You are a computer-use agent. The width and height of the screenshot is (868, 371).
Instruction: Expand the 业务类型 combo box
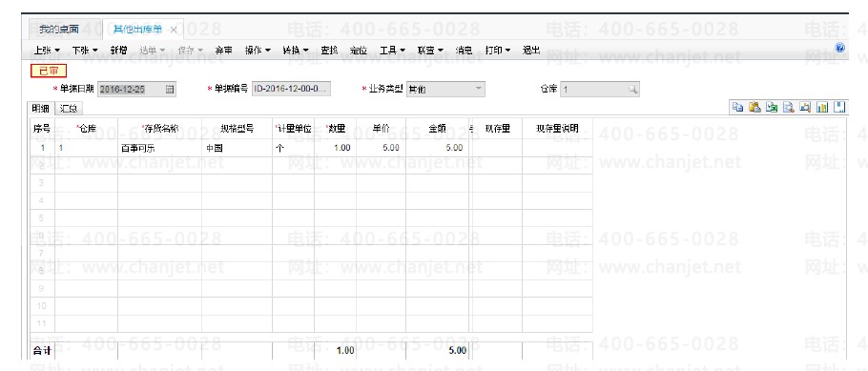point(479,89)
